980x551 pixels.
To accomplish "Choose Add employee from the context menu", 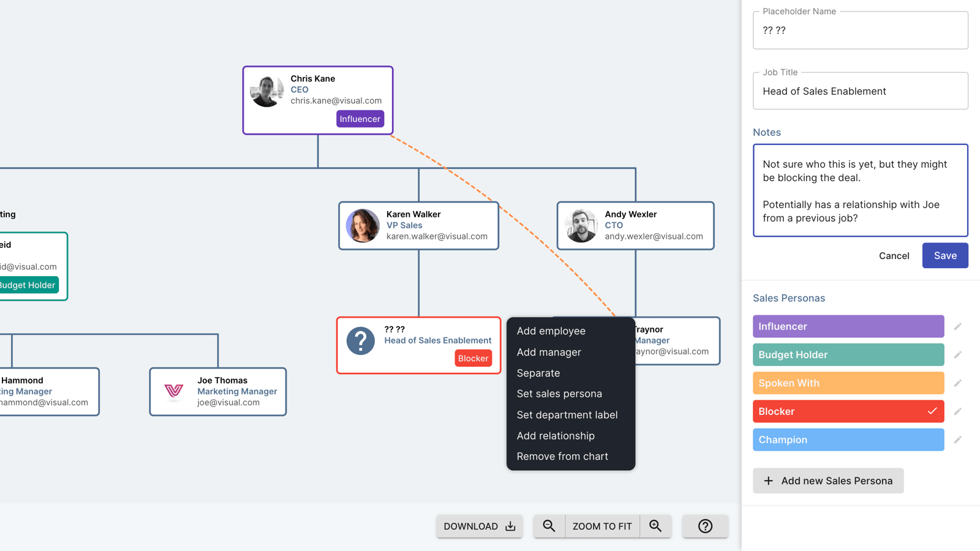I will coord(551,331).
